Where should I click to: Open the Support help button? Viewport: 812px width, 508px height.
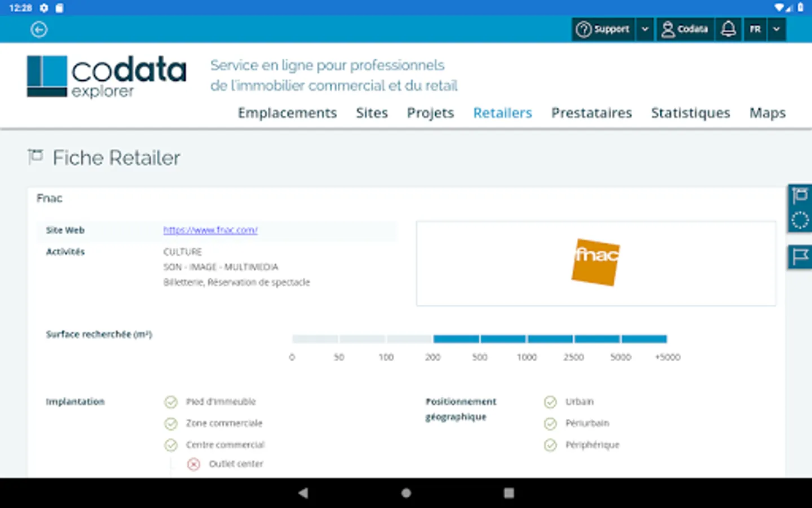pyautogui.click(x=603, y=29)
